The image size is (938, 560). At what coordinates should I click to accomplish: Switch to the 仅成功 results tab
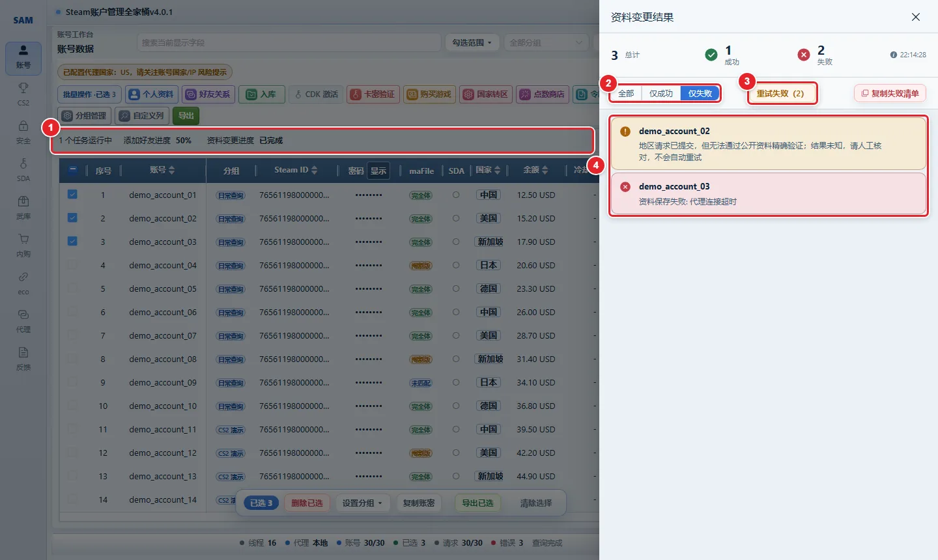(x=661, y=93)
